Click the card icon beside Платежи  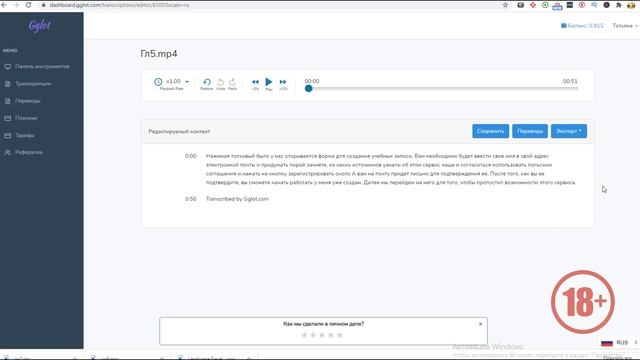(8, 118)
